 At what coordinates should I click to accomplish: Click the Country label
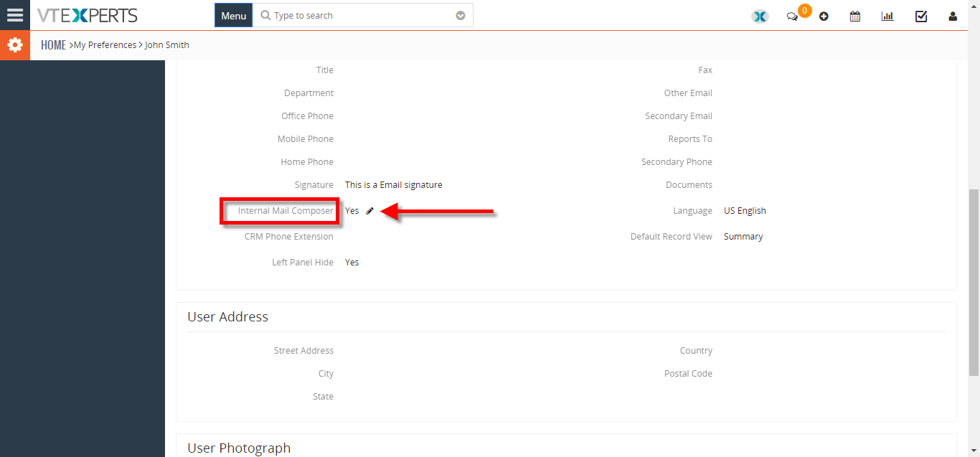(696, 351)
